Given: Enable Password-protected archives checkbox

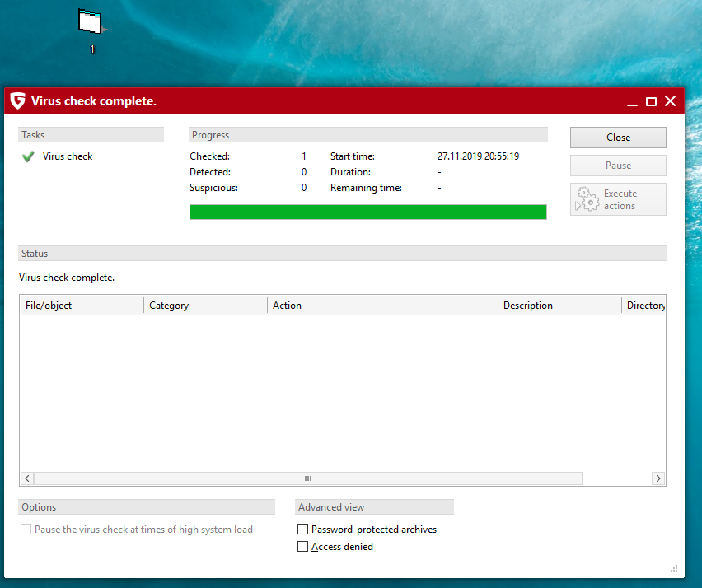Looking at the screenshot, I should (x=303, y=530).
